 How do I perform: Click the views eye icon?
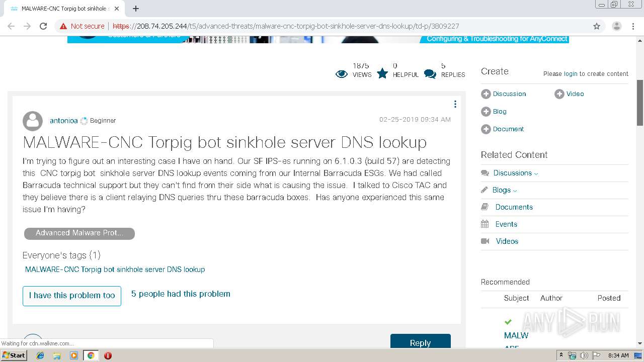[342, 74]
